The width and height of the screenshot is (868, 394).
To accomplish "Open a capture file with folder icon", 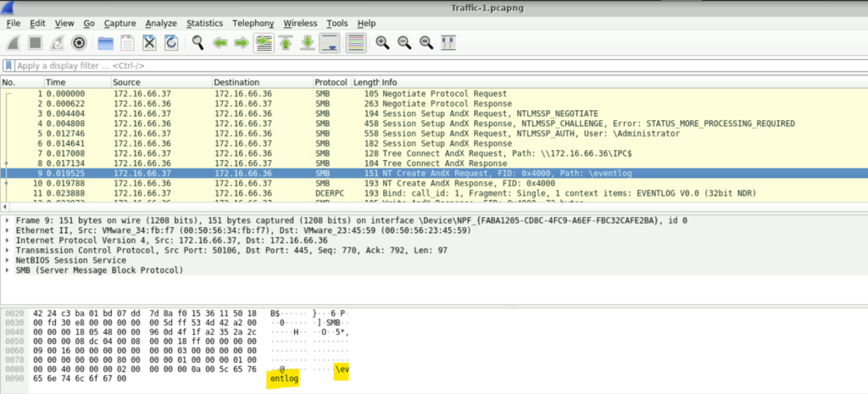I will tap(105, 43).
